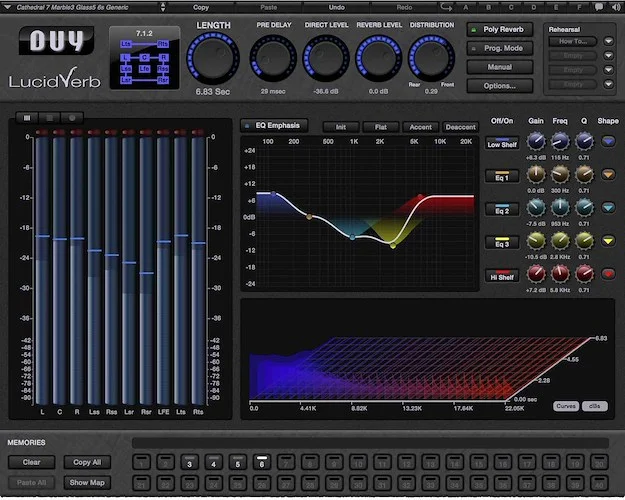The height and width of the screenshot is (500, 625).
Task: Step presets with the up/down arrows
Action: click(163, 7)
